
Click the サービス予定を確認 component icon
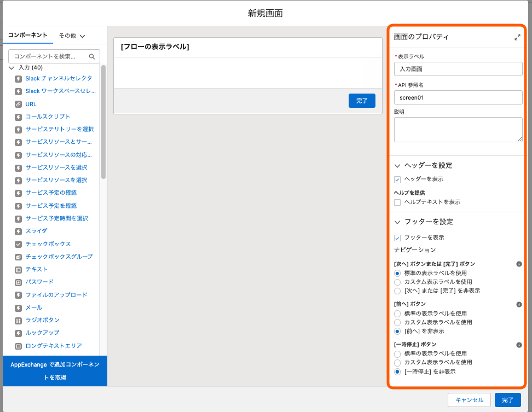(18, 206)
